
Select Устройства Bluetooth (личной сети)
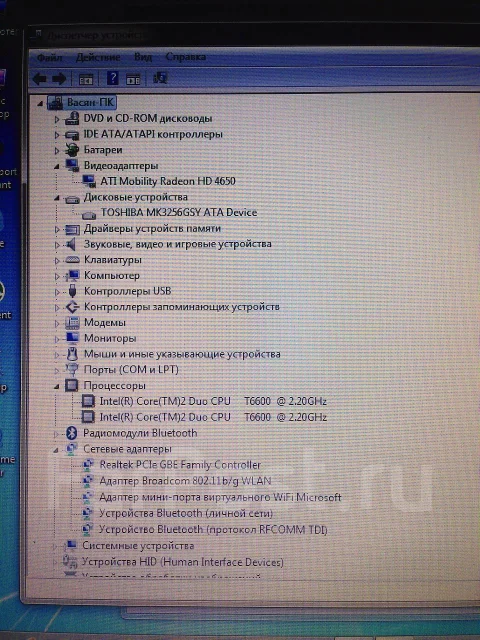tap(186, 513)
